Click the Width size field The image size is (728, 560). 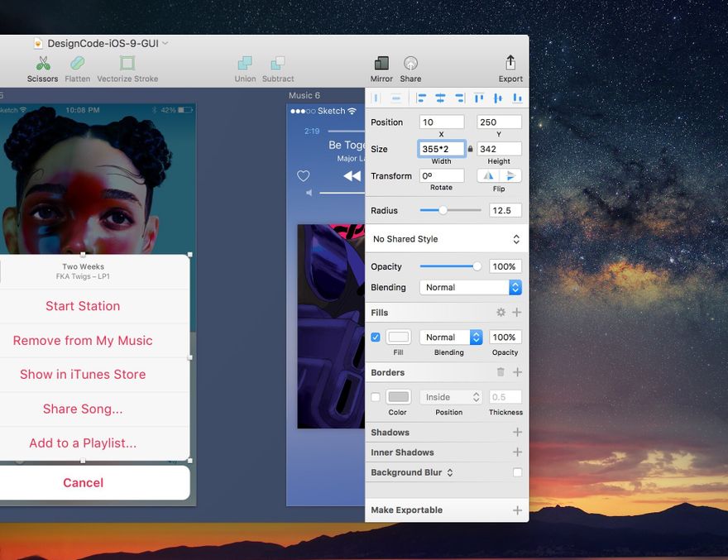point(442,149)
